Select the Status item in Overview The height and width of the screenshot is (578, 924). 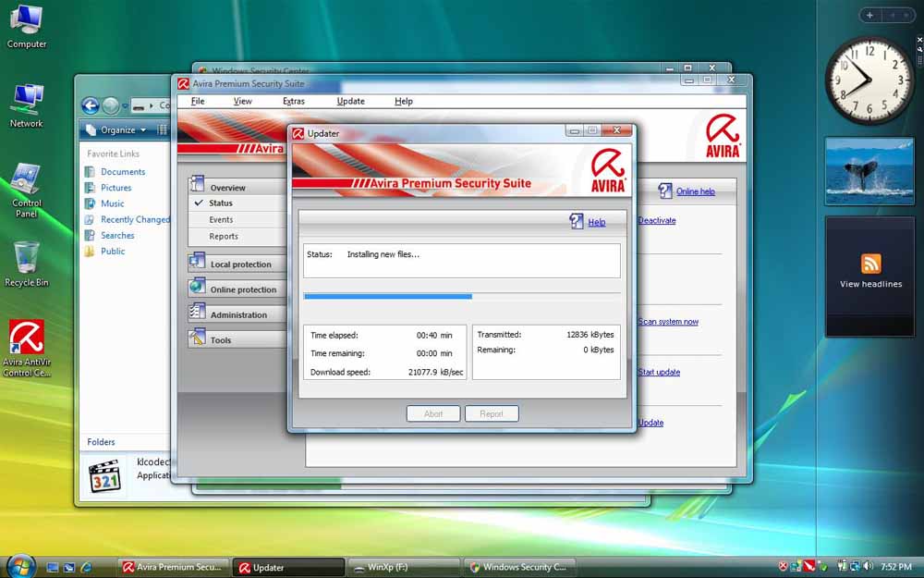221,203
